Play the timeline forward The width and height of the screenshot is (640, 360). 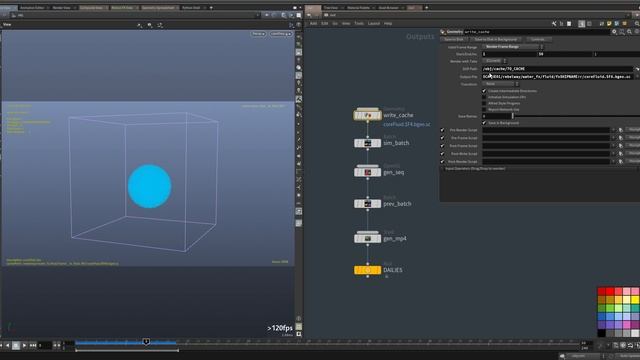(x=24, y=345)
